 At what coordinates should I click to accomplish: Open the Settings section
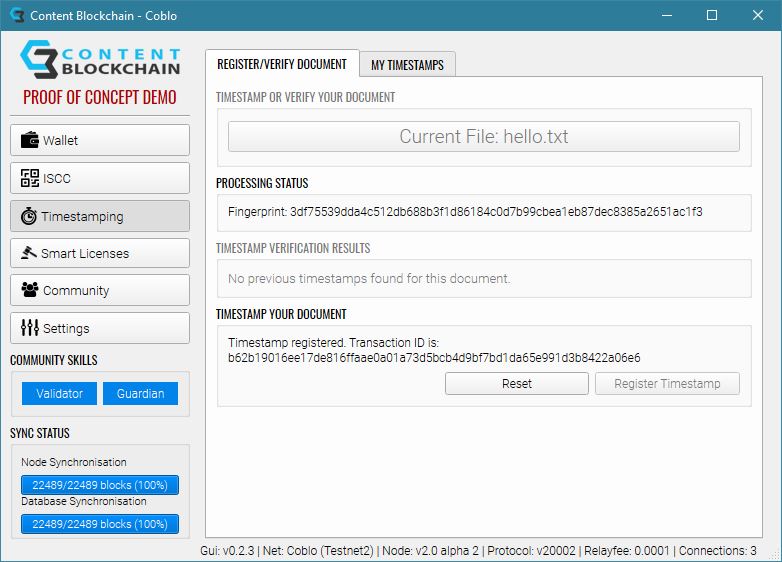100,328
